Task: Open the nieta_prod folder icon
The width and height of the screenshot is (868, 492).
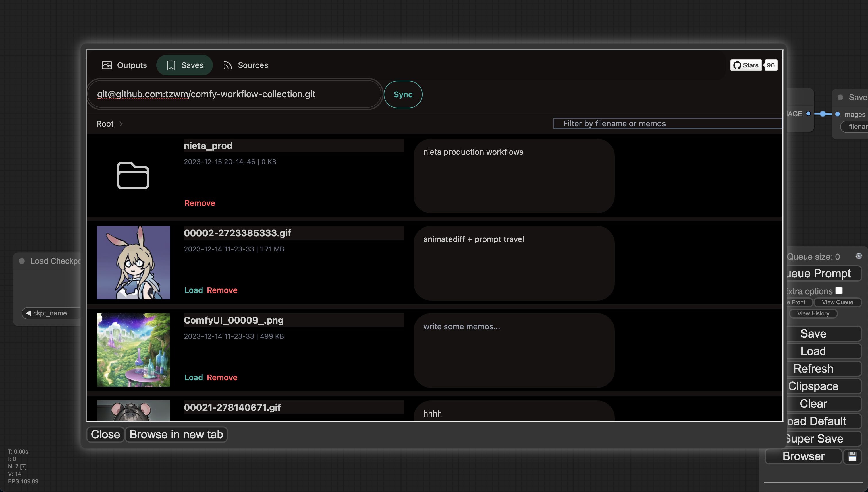Action: [x=133, y=175]
